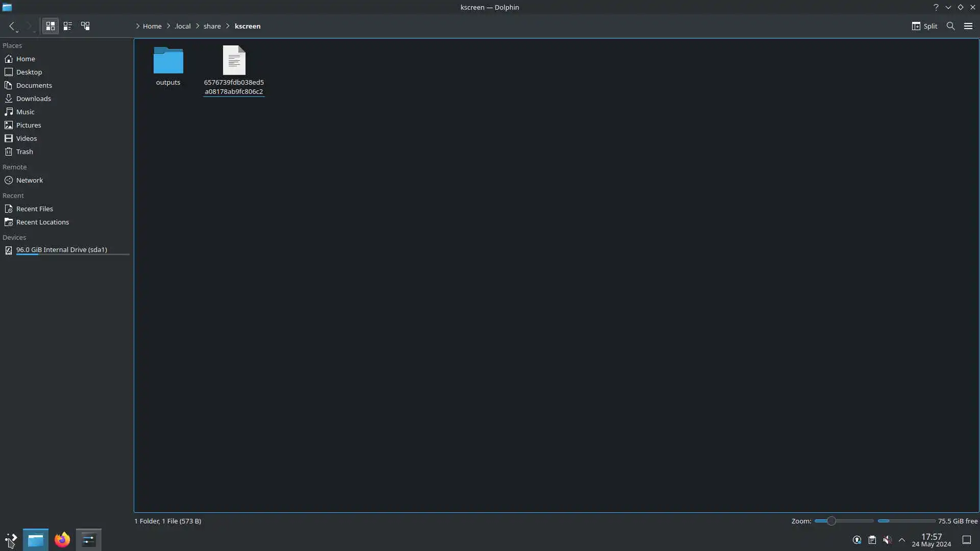Open 96.0 GiB Internal Drive device

coord(61,249)
